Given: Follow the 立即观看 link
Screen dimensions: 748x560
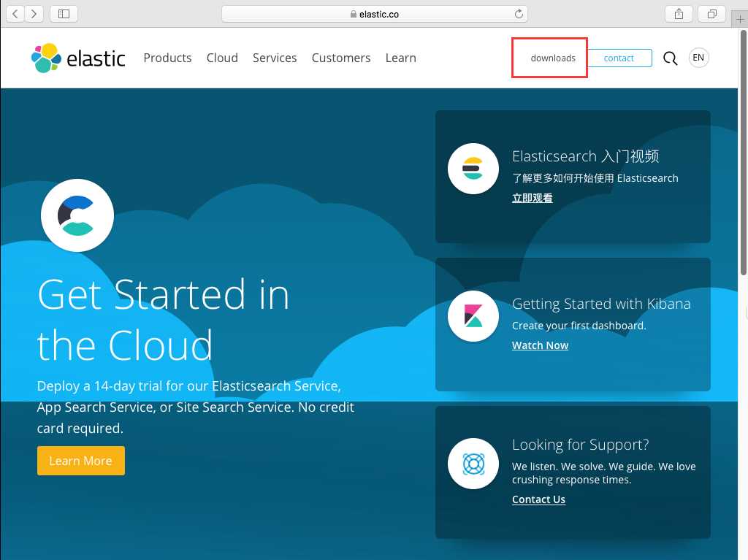Looking at the screenshot, I should [x=533, y=198].
